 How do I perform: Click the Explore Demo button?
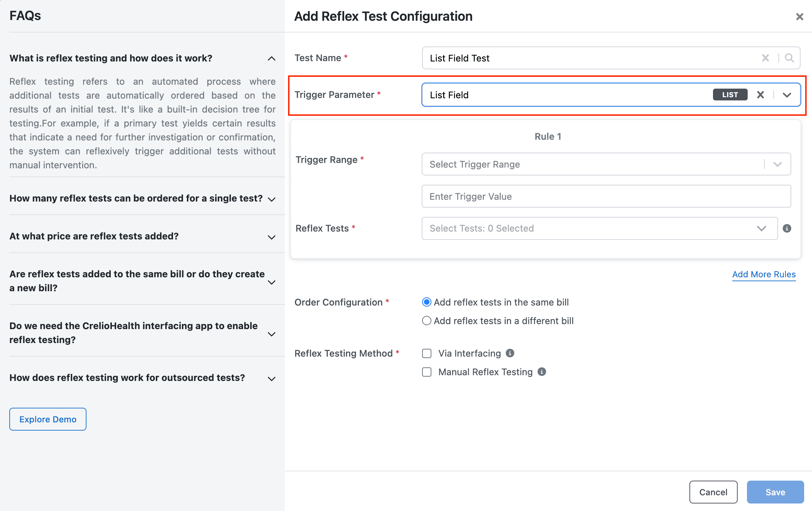pos(48,419)
